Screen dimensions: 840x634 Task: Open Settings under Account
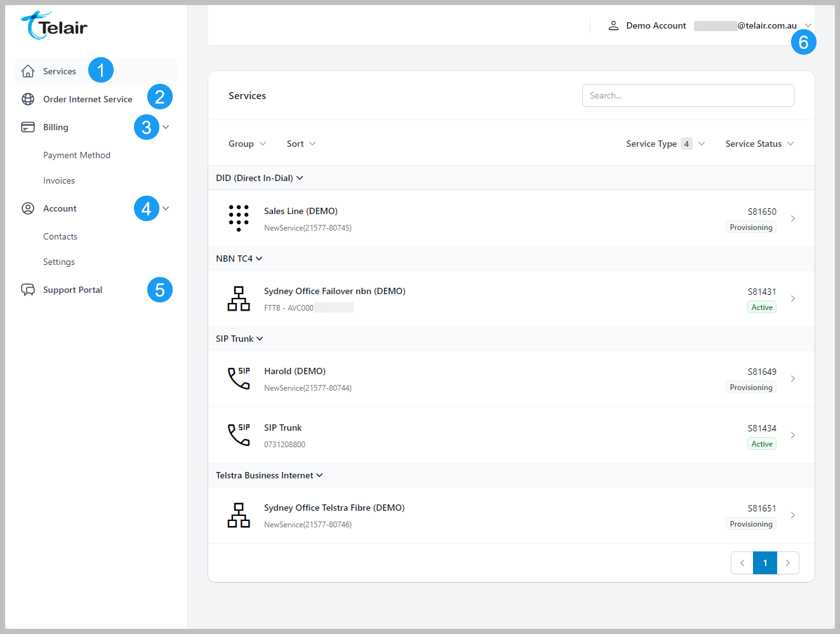[59, 262]
